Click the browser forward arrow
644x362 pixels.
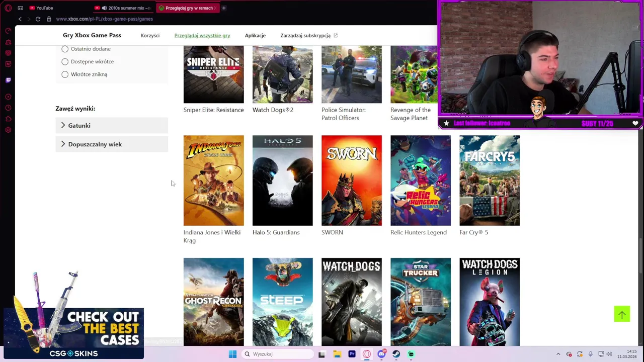click(x=29, y=19)
